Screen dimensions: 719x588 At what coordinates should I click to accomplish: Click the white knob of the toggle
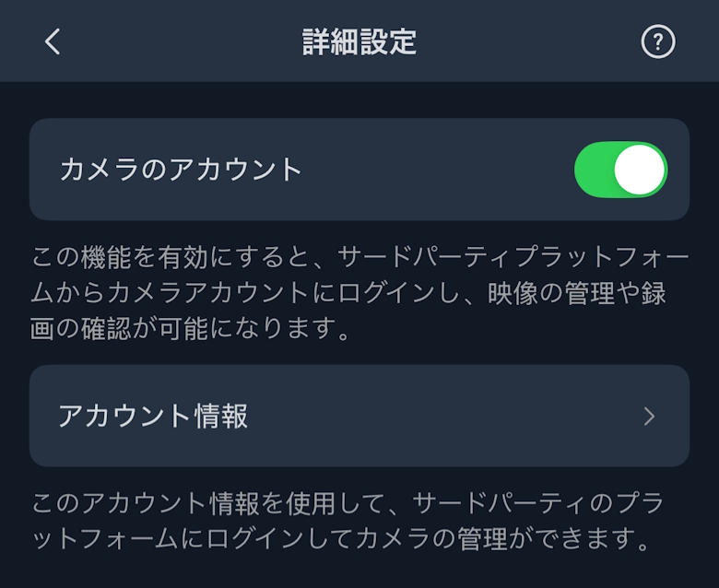pyautogui.click(x=640, y=170)
